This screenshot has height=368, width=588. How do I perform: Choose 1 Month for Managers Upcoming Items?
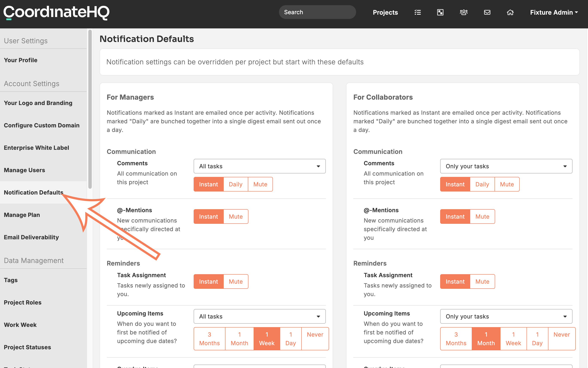click(239, 339)
